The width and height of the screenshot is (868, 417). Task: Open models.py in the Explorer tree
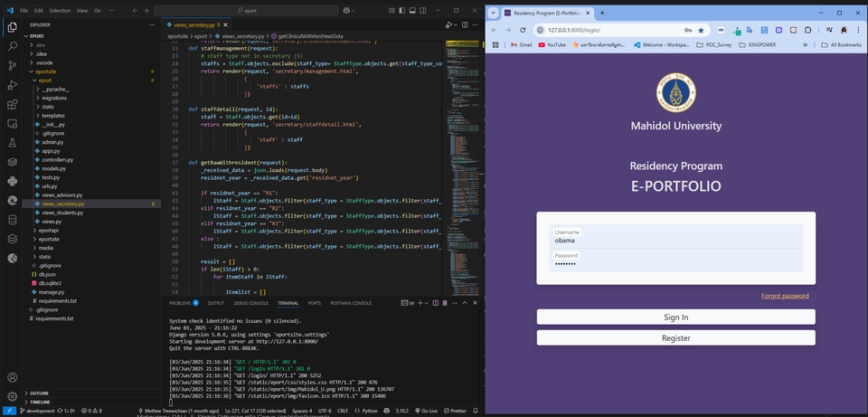click(53, 168)
